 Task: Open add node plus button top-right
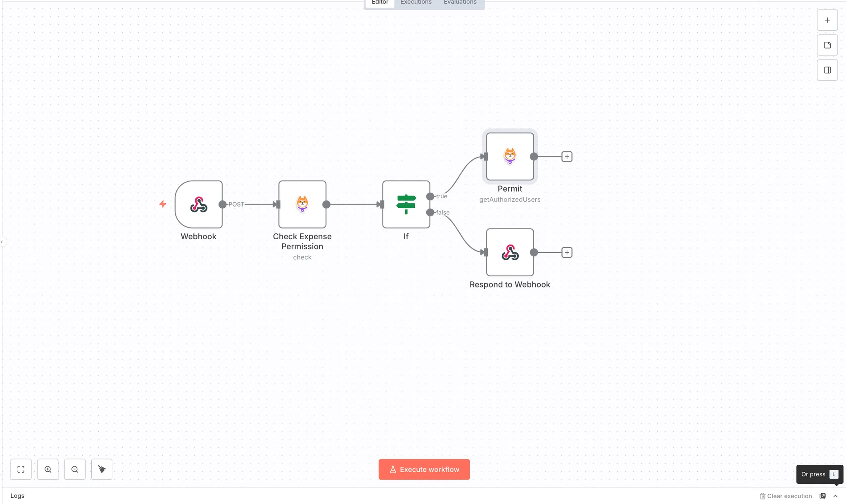(x=827, y=20)
